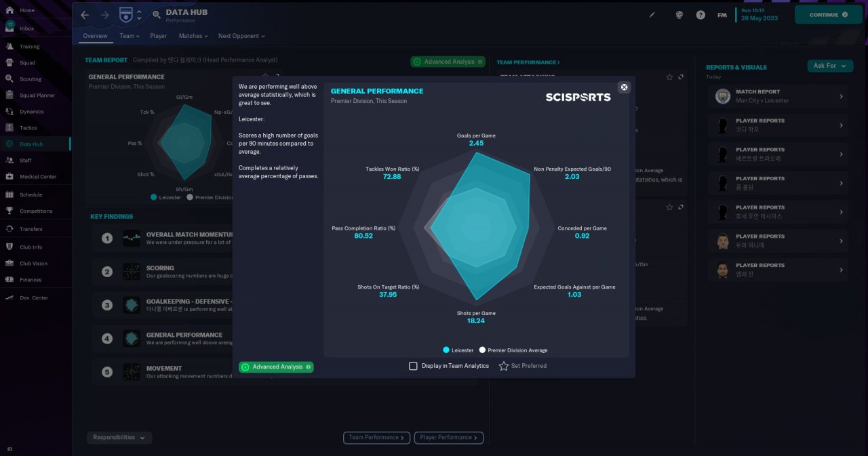Click the Team Performance button at bottom
The height and width of the screenshot is (456, 868).
(x=376, y=438)
